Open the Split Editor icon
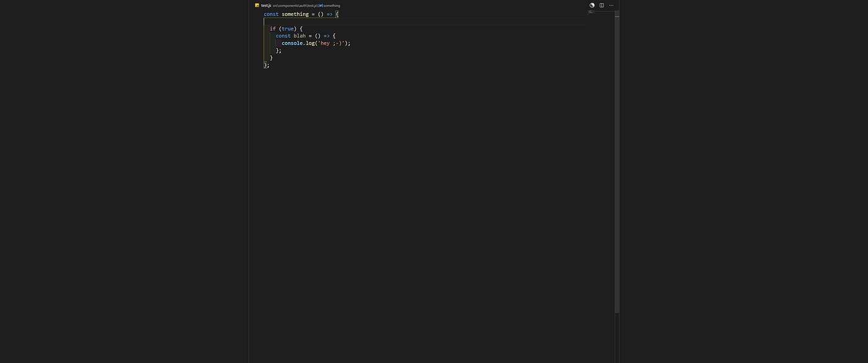The image size is (868, 363). [601, 5]
